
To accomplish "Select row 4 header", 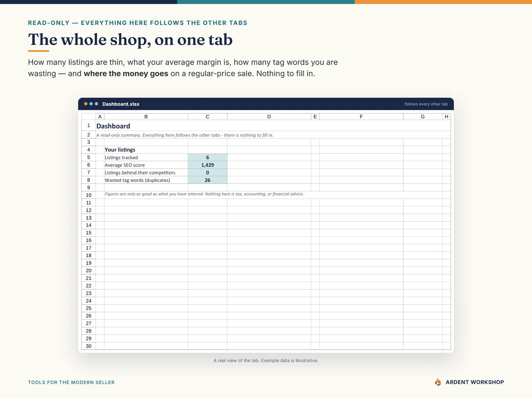I will pyautogui.click(x=88, y=150).
